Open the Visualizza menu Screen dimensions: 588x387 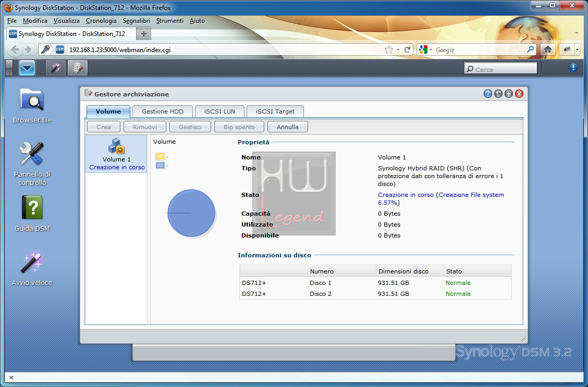coord(66,21)
